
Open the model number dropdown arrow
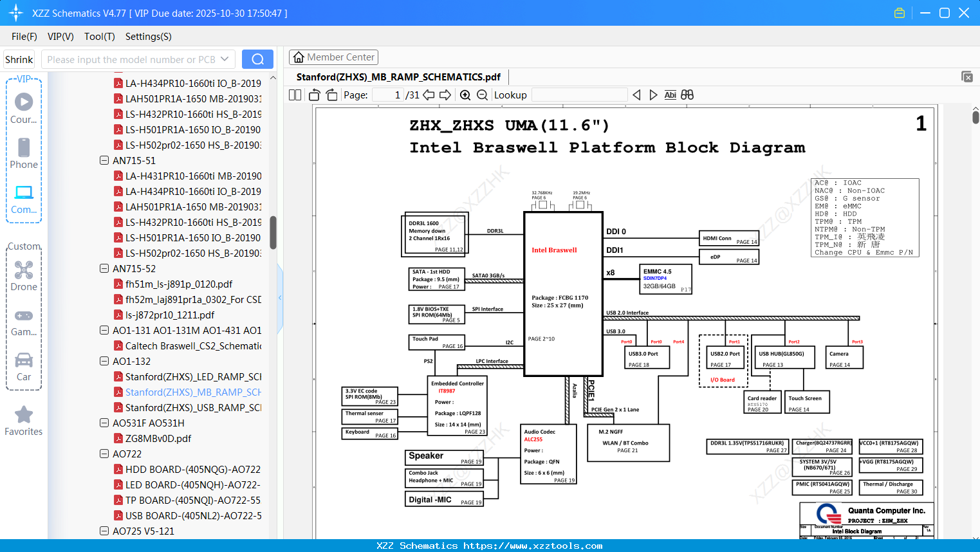225,59
